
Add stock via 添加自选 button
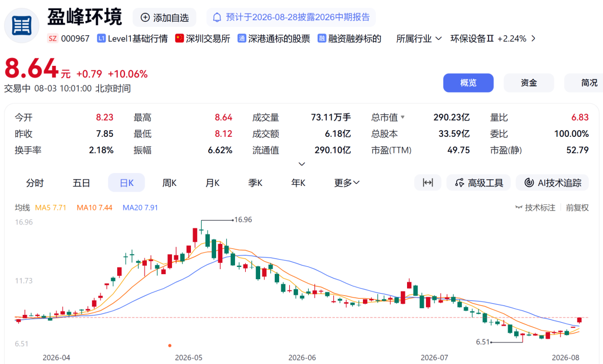pos(165,18)
